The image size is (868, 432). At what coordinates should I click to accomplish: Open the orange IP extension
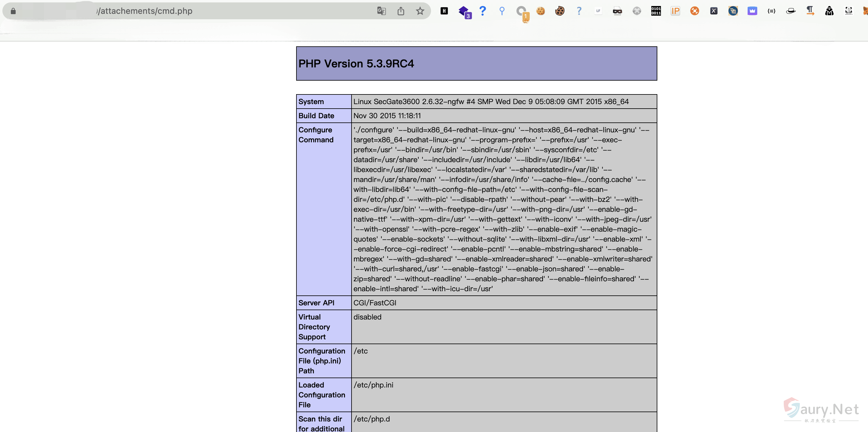tap(675, 11)
